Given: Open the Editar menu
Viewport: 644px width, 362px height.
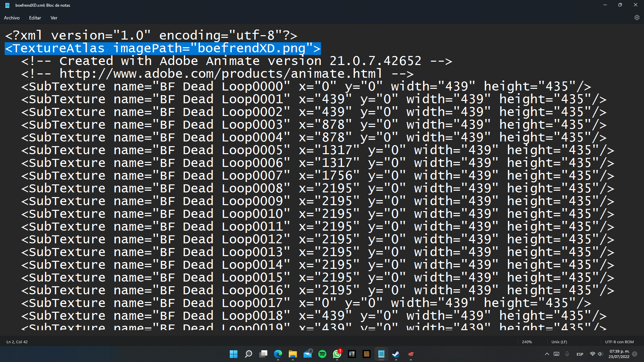Looking at the screenshot, I should [35, 18].
